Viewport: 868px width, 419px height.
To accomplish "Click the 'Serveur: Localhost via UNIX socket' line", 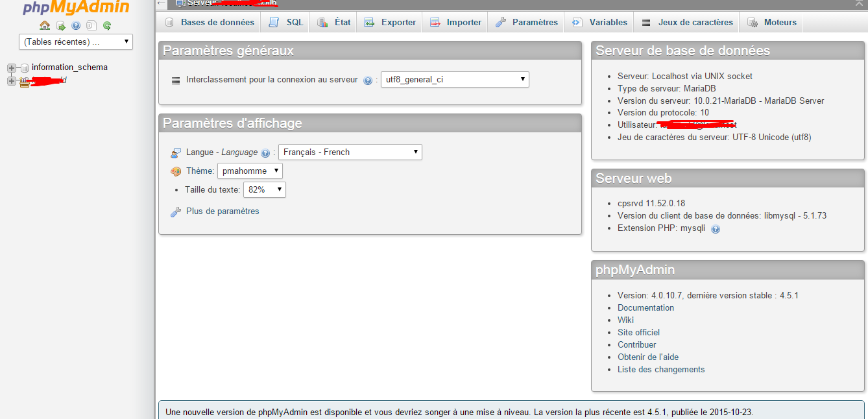I will 685,76.
